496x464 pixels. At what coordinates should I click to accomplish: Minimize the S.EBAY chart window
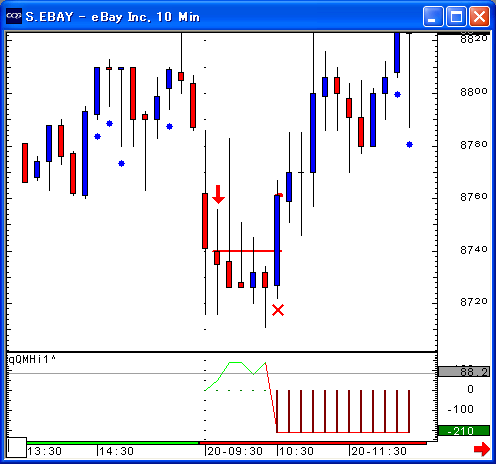coord(433,16)
